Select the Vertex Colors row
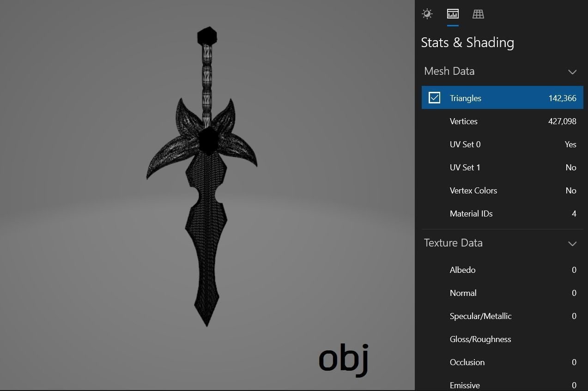The image size is (588, 391). pyautogui.click(x=503, y=190)
